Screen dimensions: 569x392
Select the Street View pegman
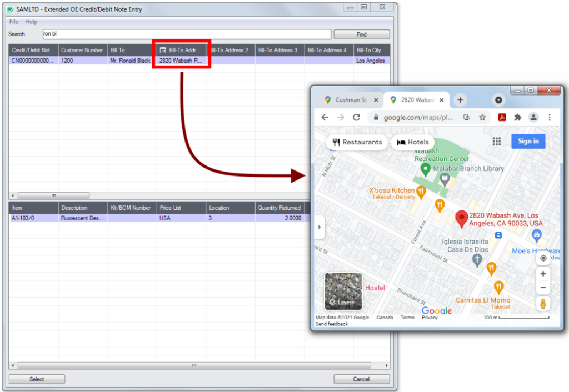coord(543,304)
